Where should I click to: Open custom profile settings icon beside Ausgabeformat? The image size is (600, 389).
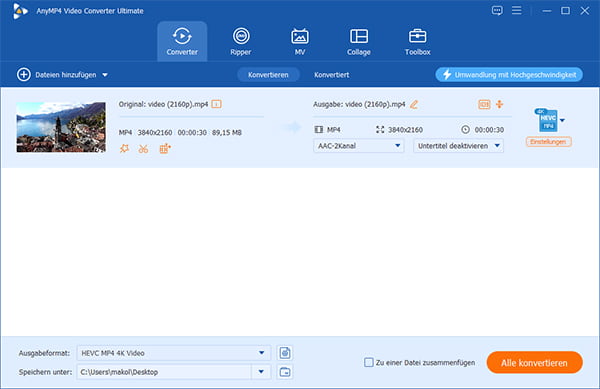tap(285, 353)
